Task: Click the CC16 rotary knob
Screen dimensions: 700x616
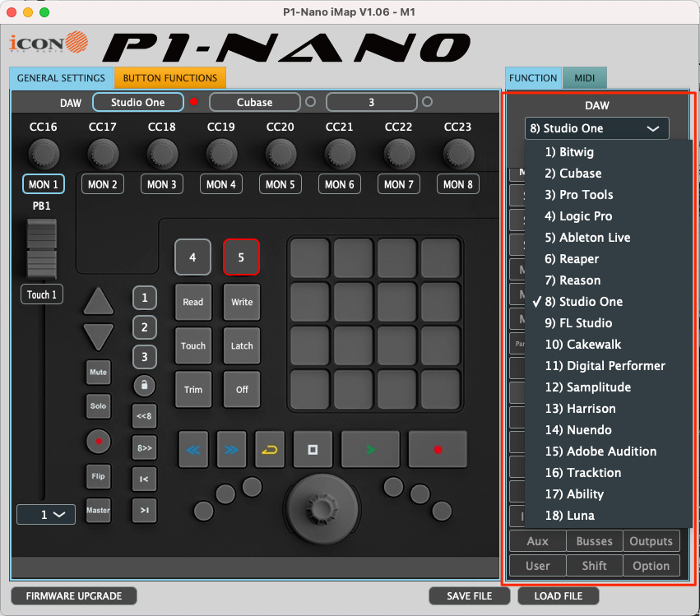Action: (x=44, y=154)
